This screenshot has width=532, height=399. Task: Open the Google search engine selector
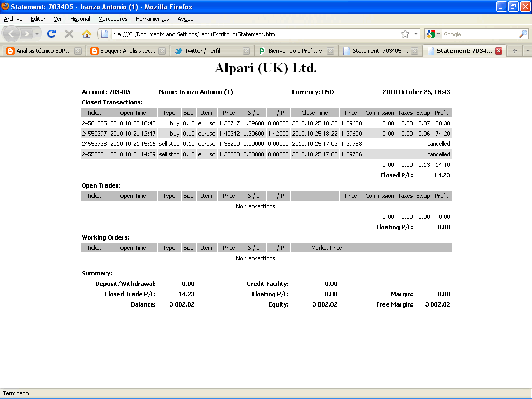[x=433, y=34]
